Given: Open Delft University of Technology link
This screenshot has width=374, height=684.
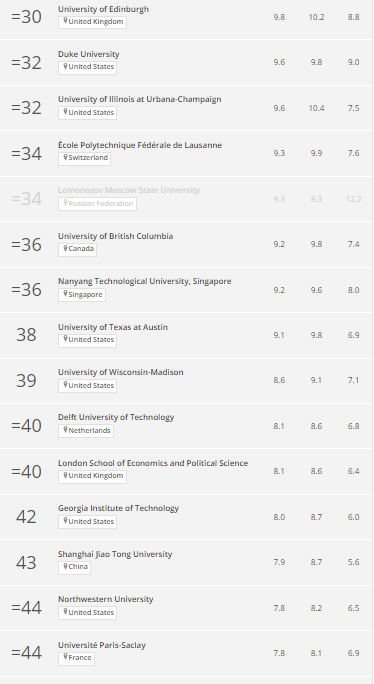Looking at the screenshot, I should click(x=116, y=417).
